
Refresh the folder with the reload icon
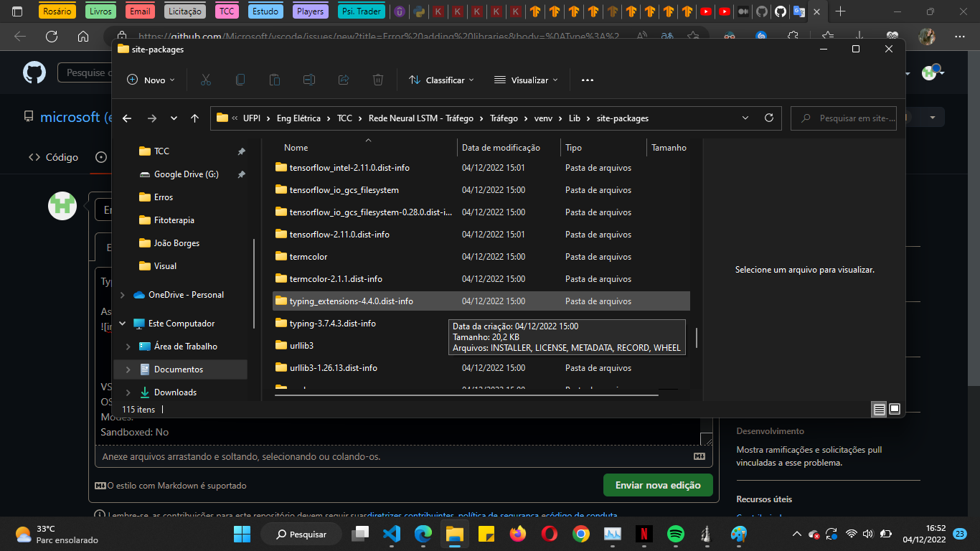768,118
